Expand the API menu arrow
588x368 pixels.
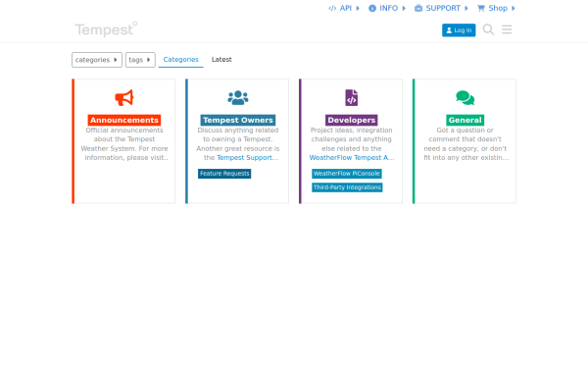[x=358, y=8]
